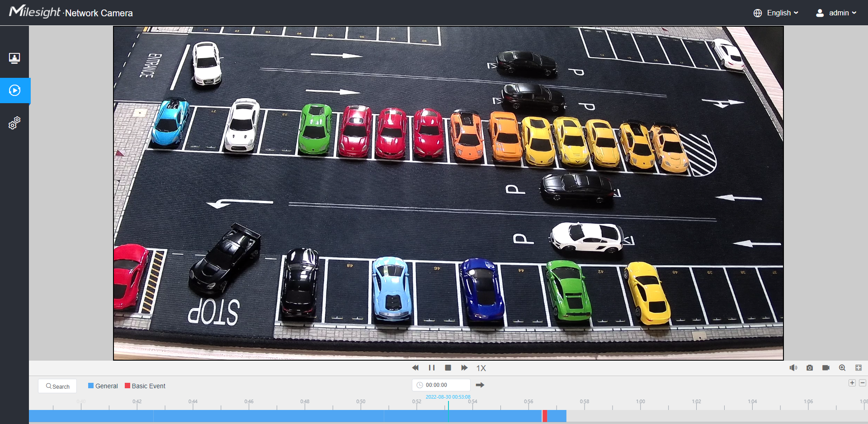The width and height of the screenshot is (868, 424).
Task: Zoom in the timeline with plus
Action: (x=852, y=383)
